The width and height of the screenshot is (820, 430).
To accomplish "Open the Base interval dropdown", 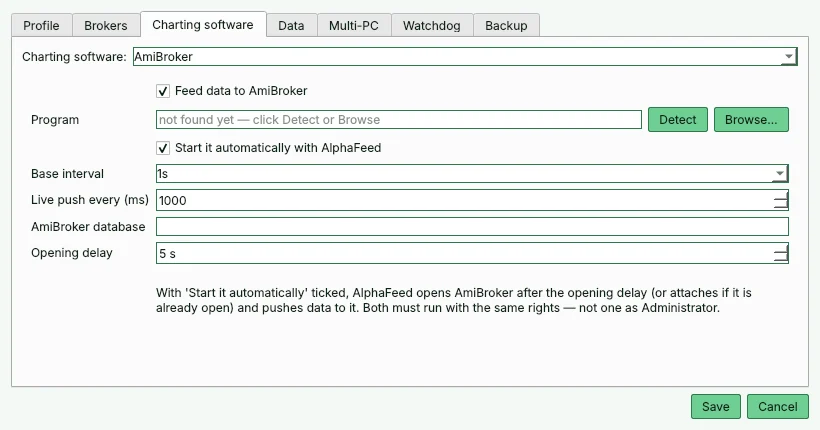I will click(472, 174).
